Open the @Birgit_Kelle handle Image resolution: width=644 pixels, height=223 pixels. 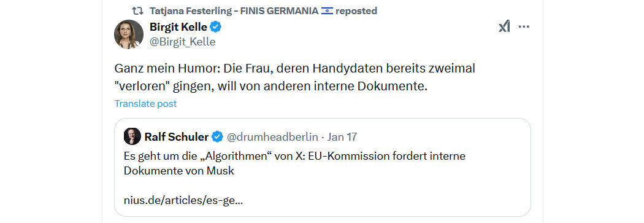pos(182,42)
